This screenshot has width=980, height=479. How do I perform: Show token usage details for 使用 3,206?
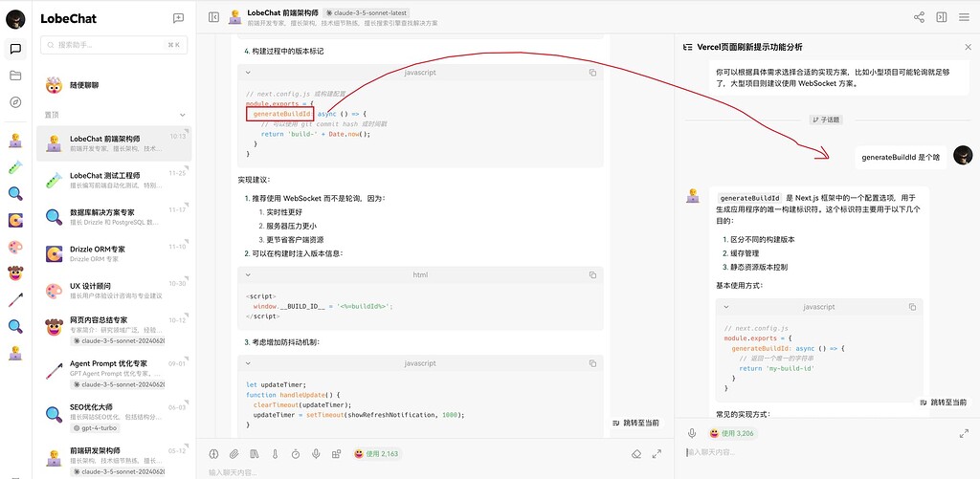732,433
